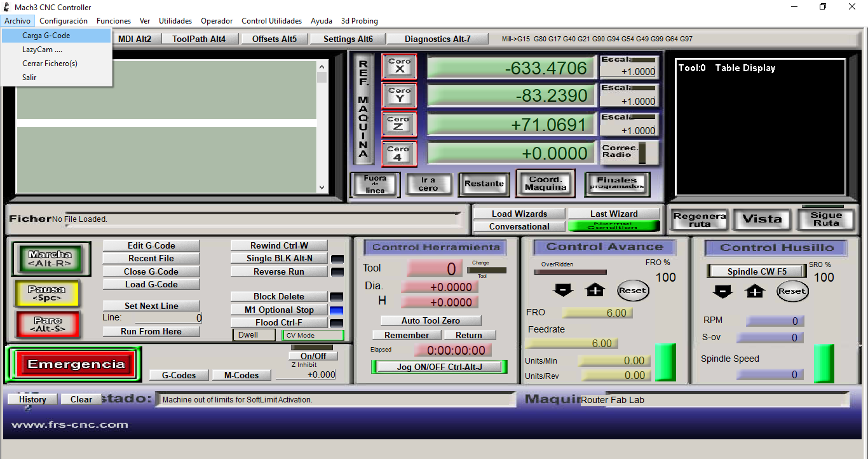Viewport: 868px width, 459px height.
Task: Toggle Single BLK Alt-N mode
Action: pos(280,258)
